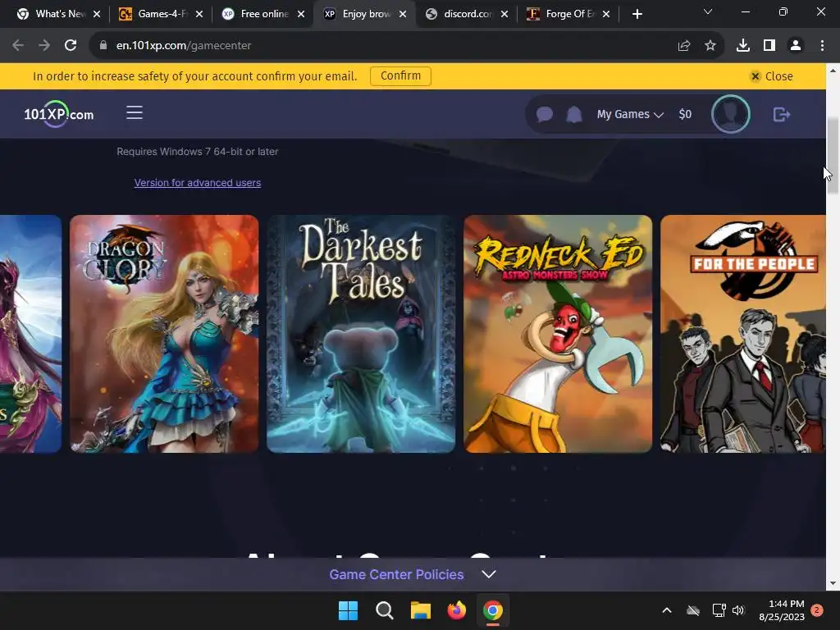This screenshot has height=630, width=840.
Task: View site information lock icon
Action: pos(103,46)
